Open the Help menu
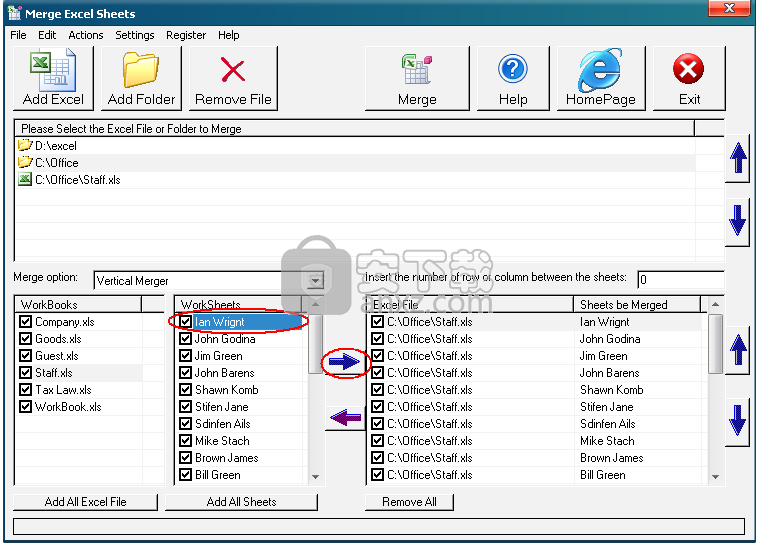Image resolution: width=778 pixels, height=553 pixels. point(228,35)
